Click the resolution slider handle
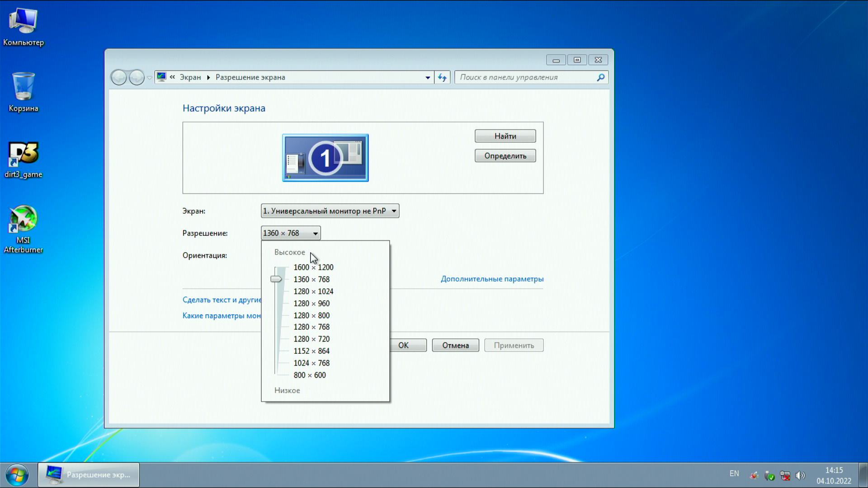 276,279
